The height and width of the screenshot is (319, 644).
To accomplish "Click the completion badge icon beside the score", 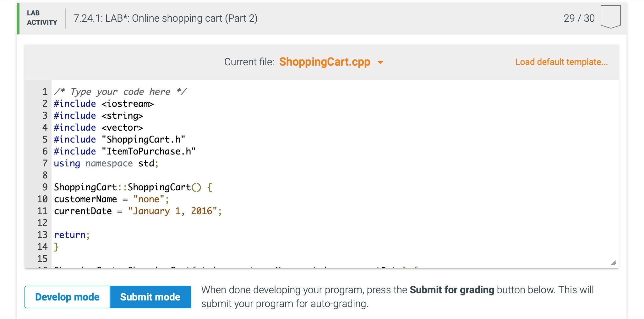I will [610, 17].
